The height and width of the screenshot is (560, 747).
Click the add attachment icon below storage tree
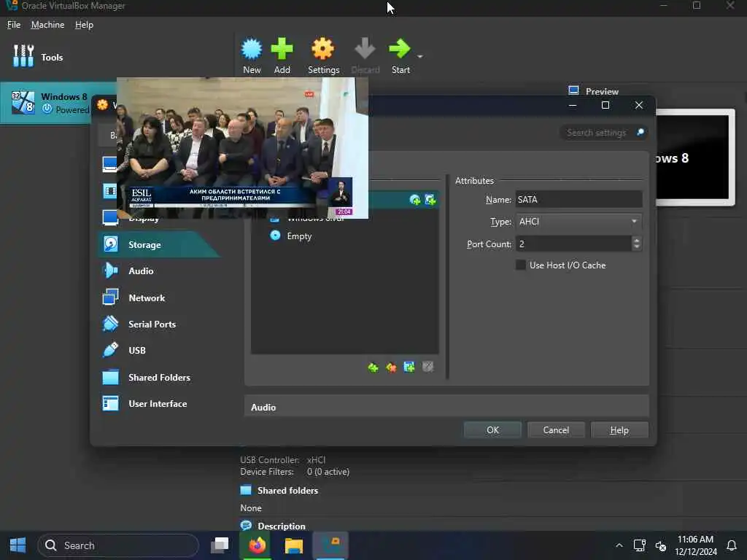click(x=409, y=367)
